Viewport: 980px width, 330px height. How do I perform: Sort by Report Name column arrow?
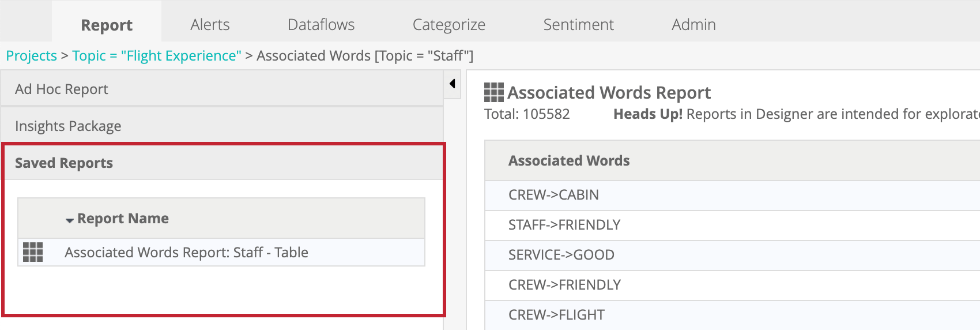click(70, 220)
